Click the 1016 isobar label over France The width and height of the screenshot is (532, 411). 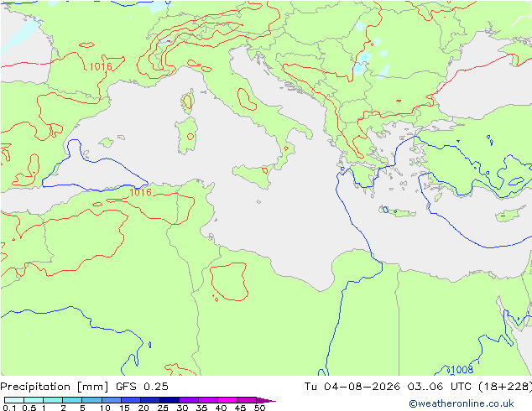tap(101, 67)
